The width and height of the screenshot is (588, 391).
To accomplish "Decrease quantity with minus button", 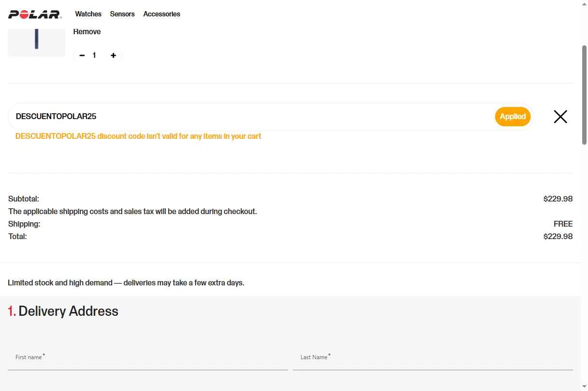I will coord(82,55).
